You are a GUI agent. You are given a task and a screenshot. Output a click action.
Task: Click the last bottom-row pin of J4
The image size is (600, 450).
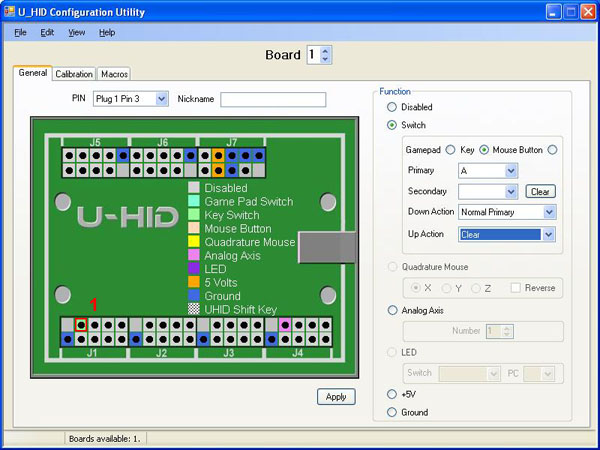click(326, 339)
